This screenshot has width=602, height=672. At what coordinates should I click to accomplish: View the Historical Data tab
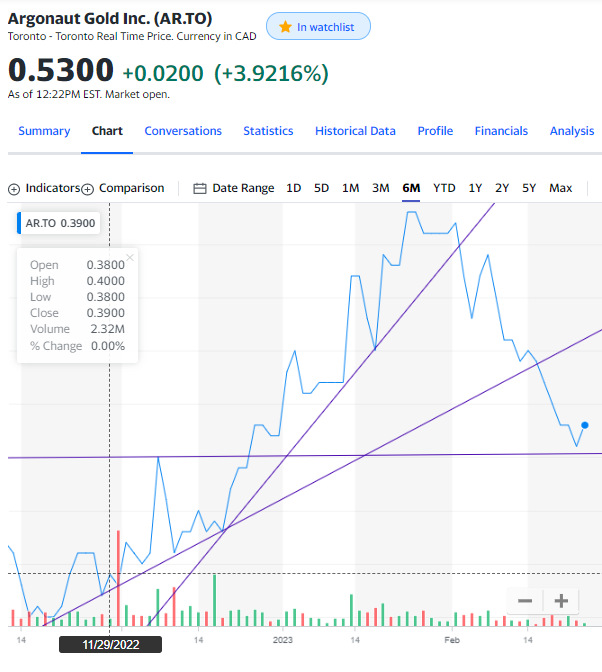pyautogui.click(x=355, y=131)
